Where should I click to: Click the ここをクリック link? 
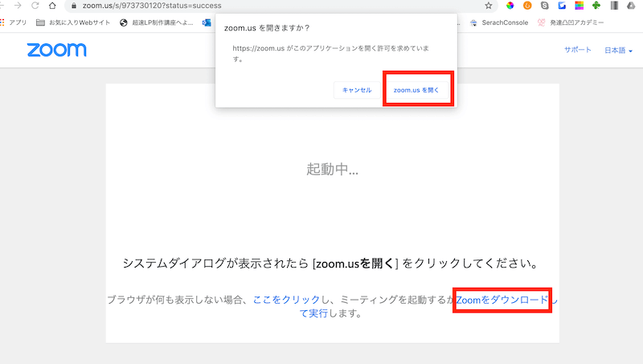286,300
